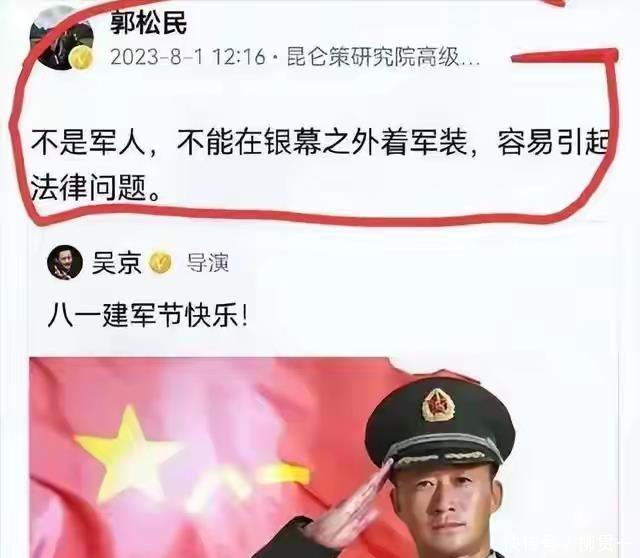Open the post text starting 不是军人
640x558 pixels.
click(x=320, y=166)
